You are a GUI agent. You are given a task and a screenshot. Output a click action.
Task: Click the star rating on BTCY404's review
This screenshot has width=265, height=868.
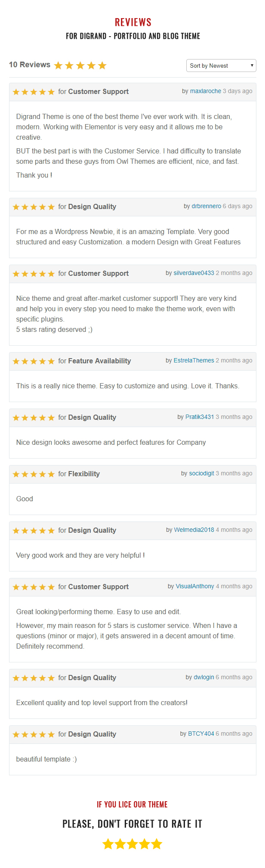(34, 734)
